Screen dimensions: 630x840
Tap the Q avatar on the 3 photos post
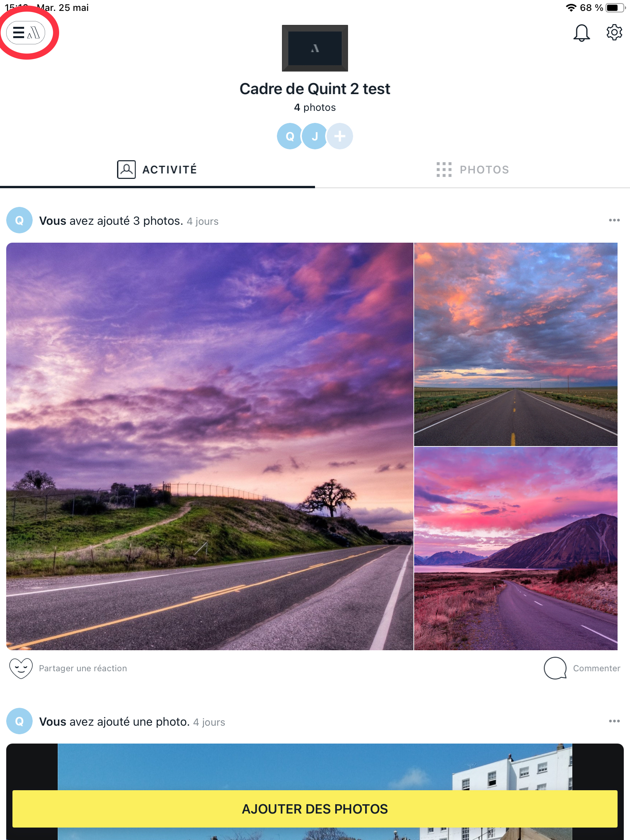[19, 220]
